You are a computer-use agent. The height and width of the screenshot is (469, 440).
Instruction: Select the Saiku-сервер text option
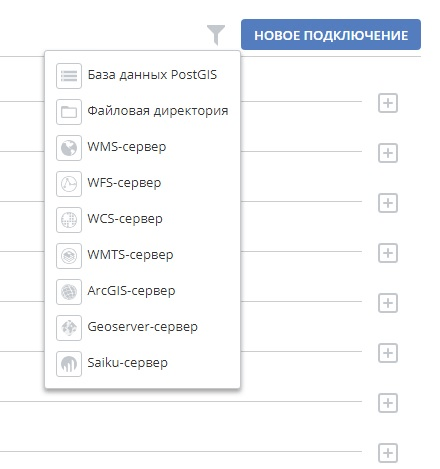coord(127,363)
